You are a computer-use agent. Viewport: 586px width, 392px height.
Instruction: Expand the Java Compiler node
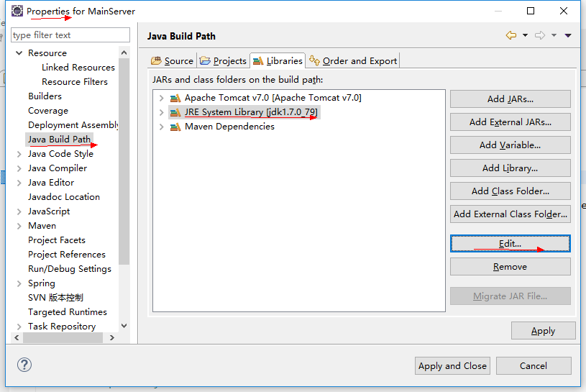19,168
